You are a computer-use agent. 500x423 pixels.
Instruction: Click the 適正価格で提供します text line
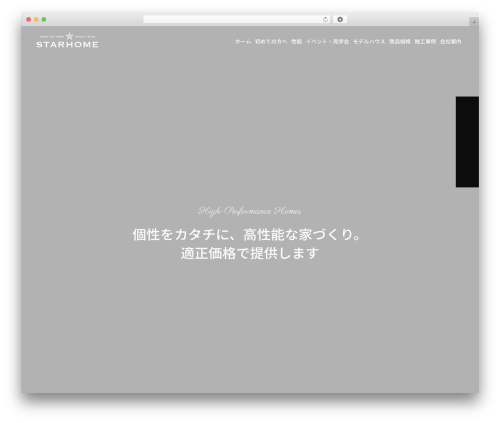pos(250,253)
